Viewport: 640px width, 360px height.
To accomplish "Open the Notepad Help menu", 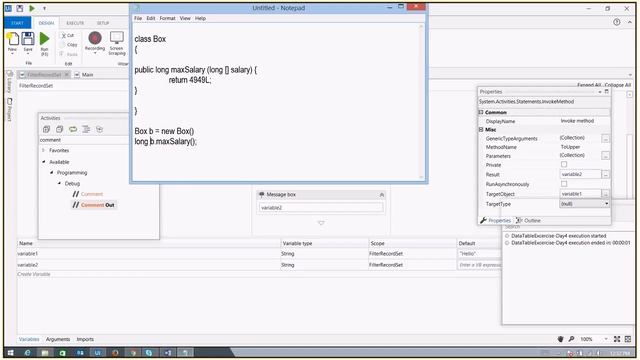I will tap(200, 18).
